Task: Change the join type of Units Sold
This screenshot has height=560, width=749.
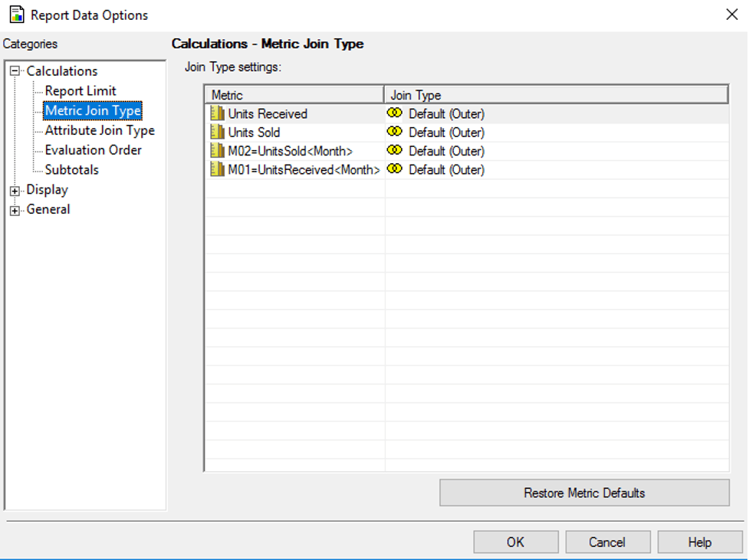Action: [x=446, y=133]
